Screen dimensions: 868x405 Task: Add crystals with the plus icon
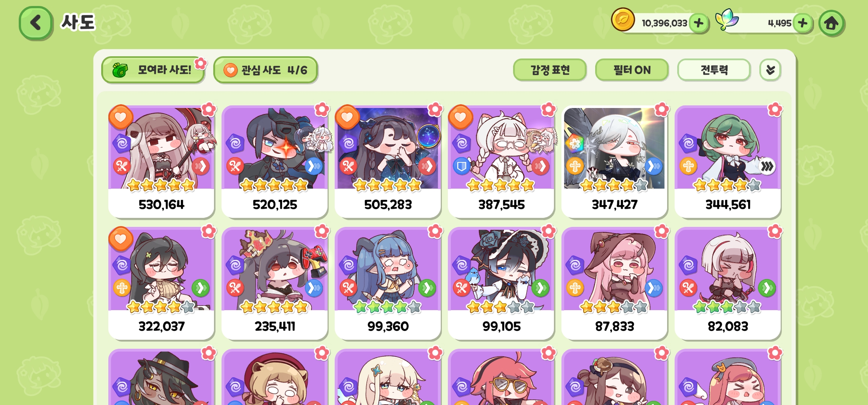point(803,23)
